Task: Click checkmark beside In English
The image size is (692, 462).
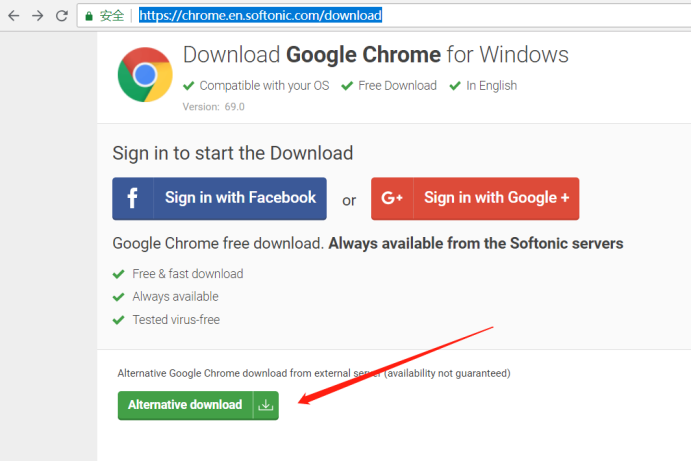Action: [456, 86]
